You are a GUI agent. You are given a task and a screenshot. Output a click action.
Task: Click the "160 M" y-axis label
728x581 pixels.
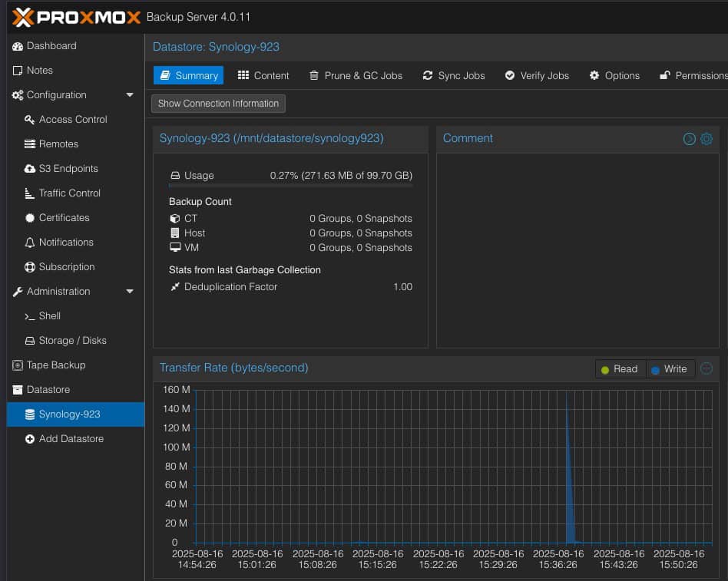177,389
